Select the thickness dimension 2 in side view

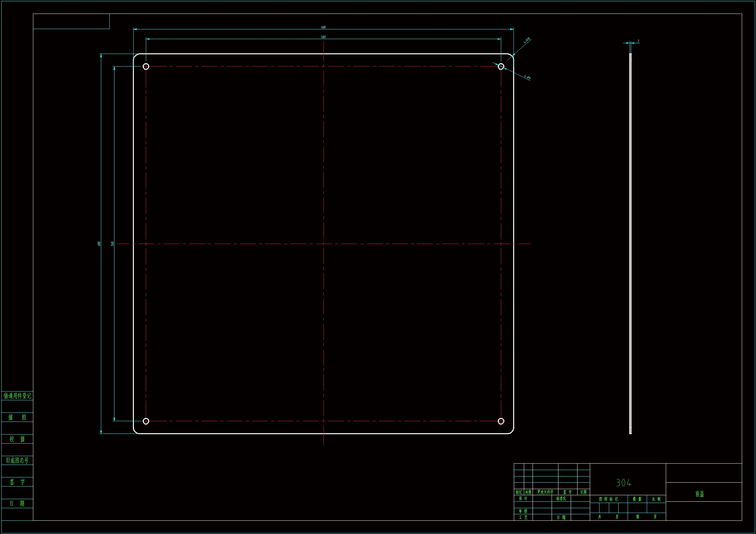click(638, 41)
